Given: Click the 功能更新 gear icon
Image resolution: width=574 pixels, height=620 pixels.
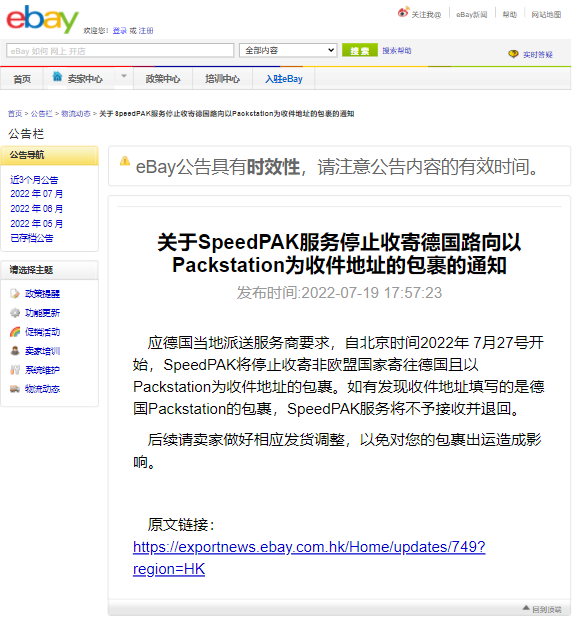Looking at the screenshot, I should pyautogui.click(x=15, y=313).
